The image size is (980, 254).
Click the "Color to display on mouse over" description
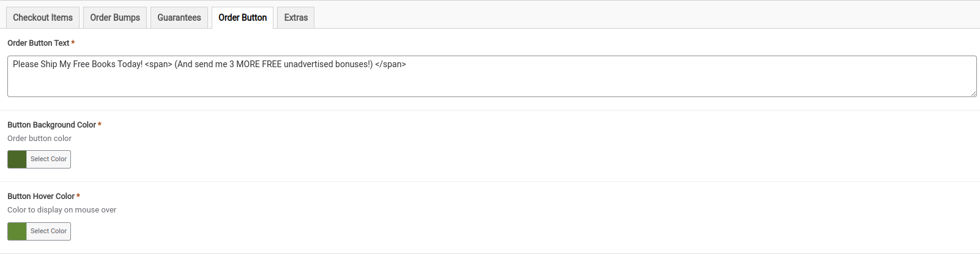(62, 210)
